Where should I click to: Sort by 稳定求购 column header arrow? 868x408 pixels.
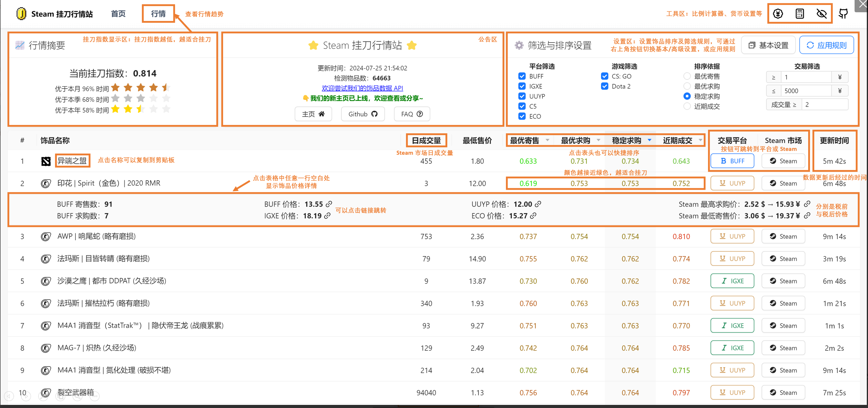coord(649,140)
